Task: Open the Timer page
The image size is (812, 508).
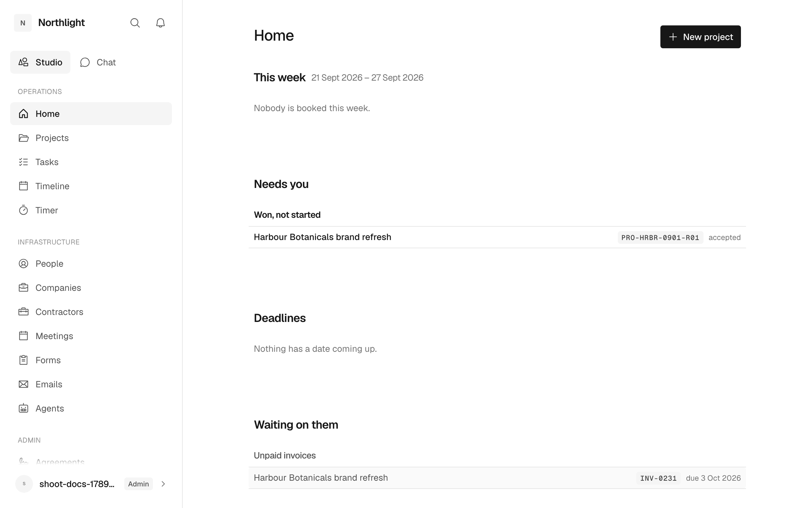Action: click(91, 210)
